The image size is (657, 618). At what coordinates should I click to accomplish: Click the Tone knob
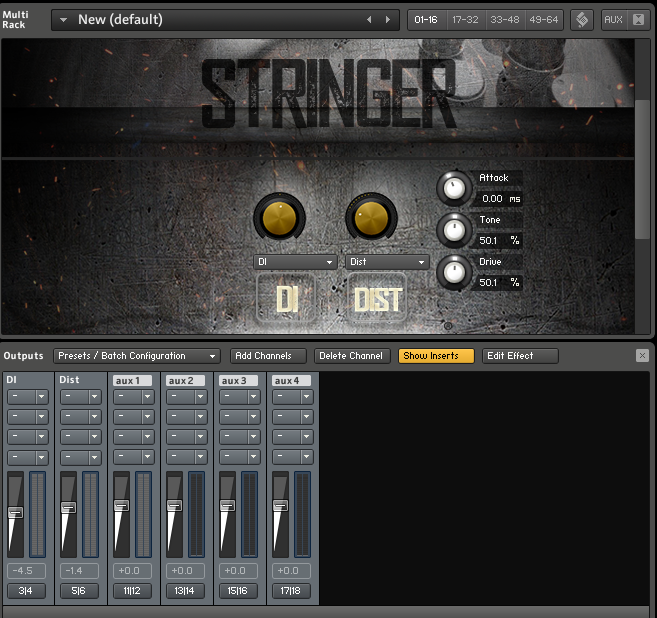tap(454, 230)
